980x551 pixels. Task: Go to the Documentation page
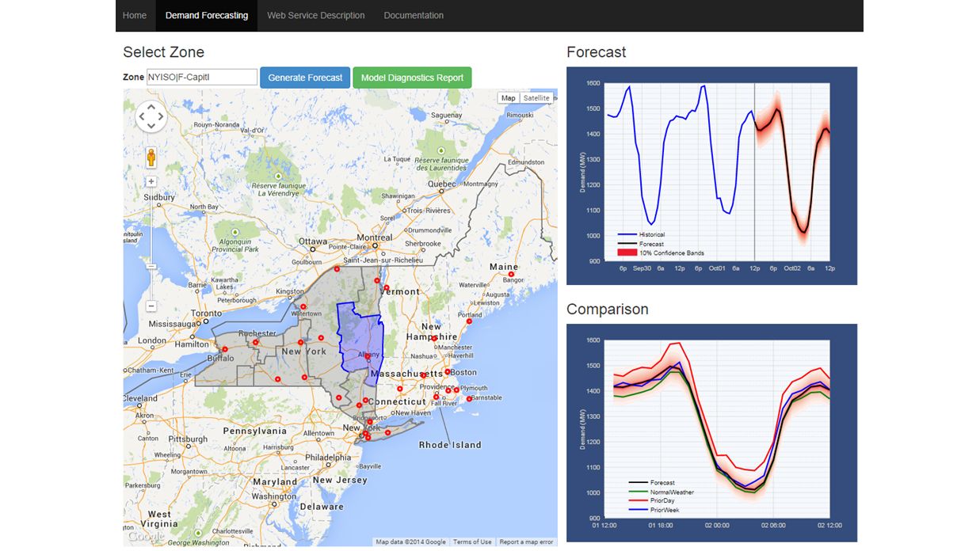click(414, 15)
